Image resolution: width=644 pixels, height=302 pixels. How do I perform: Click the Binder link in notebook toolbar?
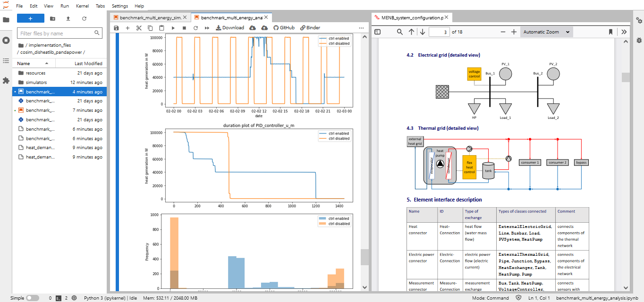[x=310, y=28]
